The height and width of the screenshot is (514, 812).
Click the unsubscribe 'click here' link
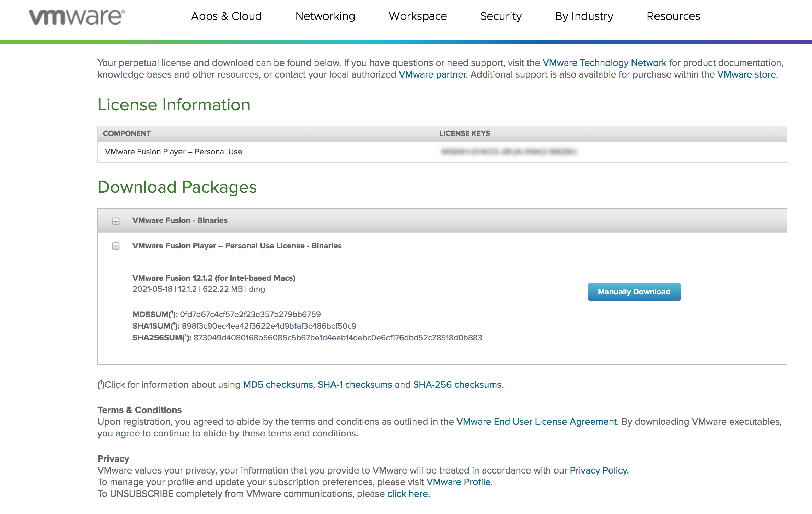coord(407,494)
